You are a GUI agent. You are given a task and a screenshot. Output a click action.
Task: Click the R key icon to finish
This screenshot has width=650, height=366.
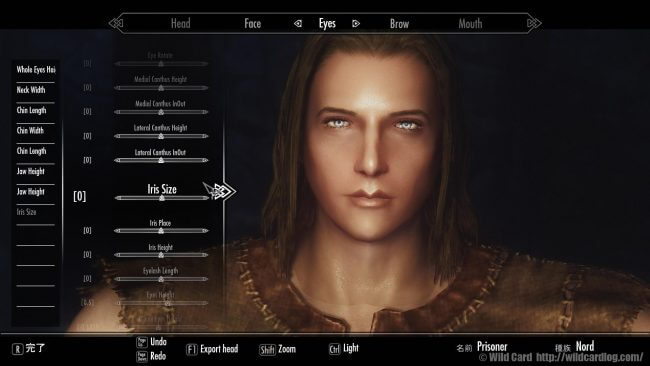[17, 349]
